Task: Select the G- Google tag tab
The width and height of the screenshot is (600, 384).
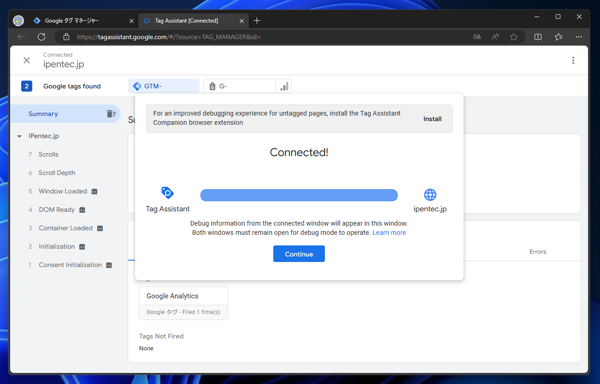Action: pos(239,86)
